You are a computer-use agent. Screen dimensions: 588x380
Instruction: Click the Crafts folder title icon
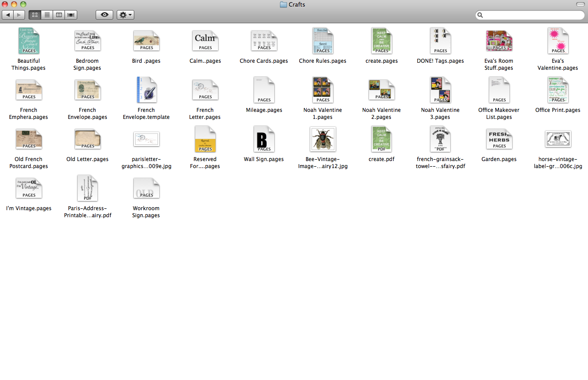[x=283, y=4]
